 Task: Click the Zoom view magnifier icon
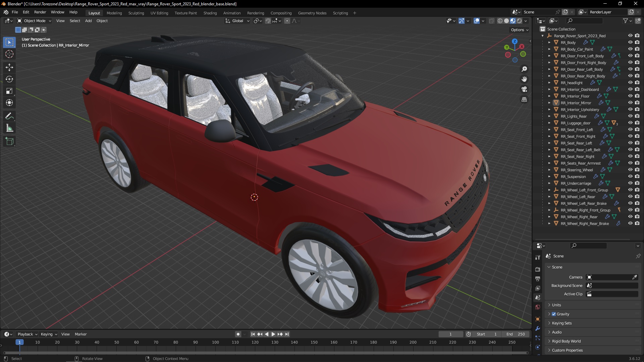[x=524, y=69]
